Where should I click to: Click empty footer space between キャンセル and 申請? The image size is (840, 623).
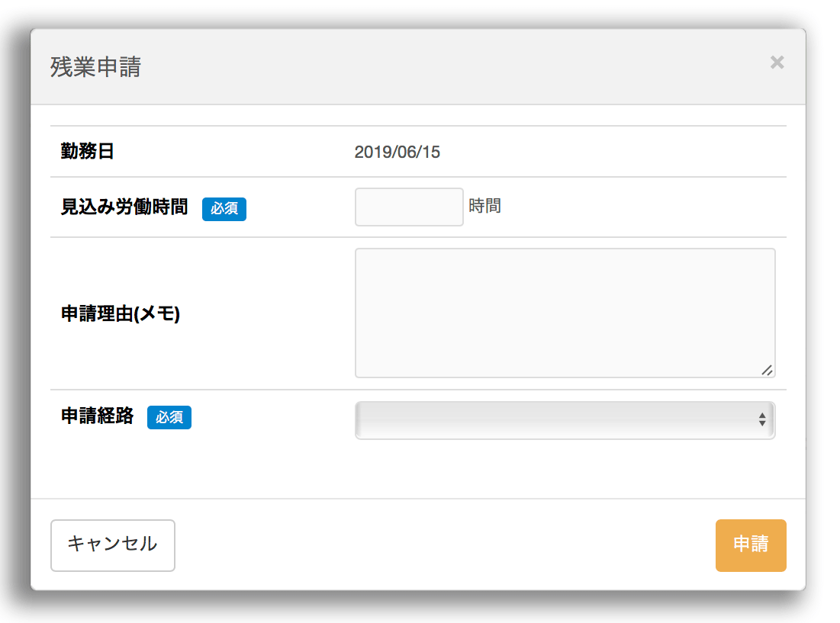click(x=443, y=545)
